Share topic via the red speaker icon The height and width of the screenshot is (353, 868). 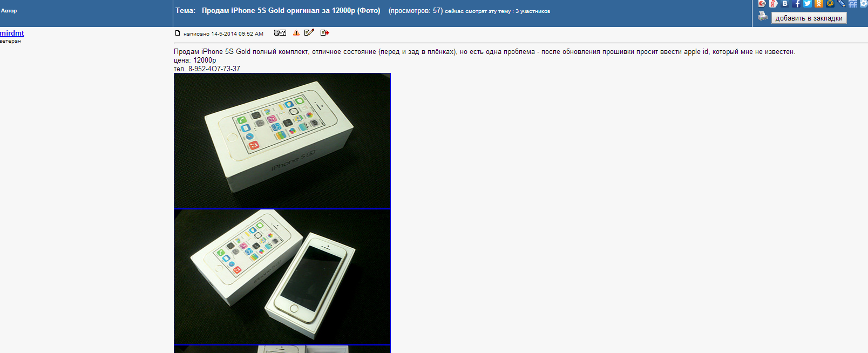[x=762, y=3]
